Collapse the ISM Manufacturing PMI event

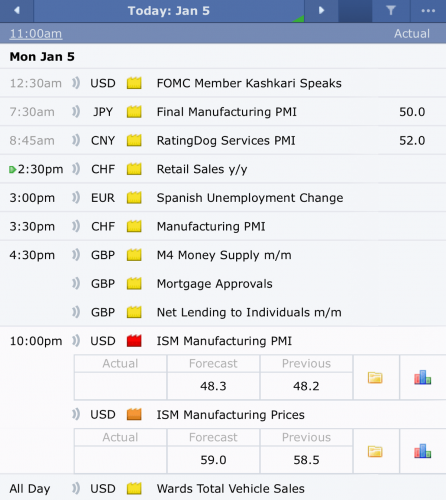click(224, 341)
